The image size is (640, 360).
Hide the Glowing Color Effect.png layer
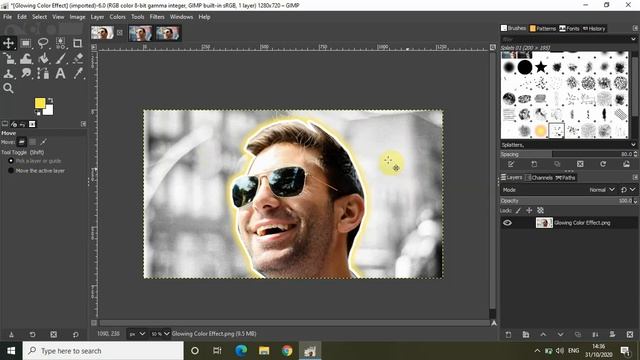tap(507, 223)
